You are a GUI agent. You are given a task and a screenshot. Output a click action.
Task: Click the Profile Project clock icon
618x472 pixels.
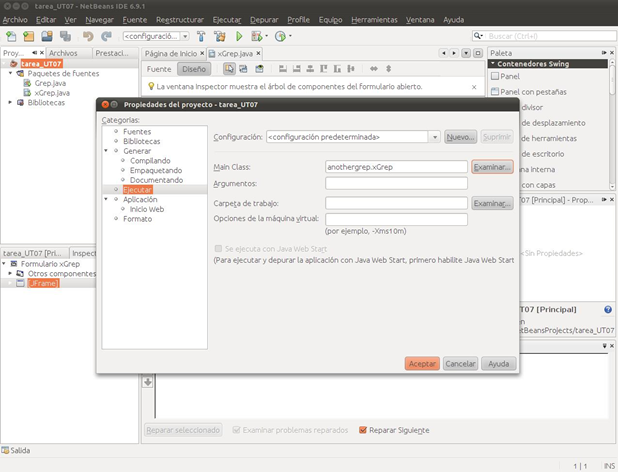pyautogui.click(x=280, y=36)
